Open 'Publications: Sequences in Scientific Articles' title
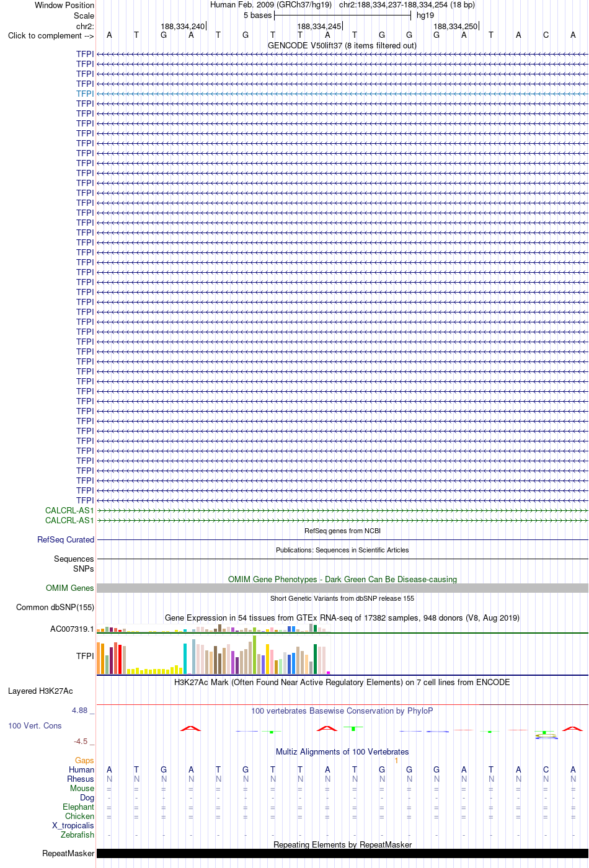The image size is (589, 868). pyautogui.click(x=342, y=550)
